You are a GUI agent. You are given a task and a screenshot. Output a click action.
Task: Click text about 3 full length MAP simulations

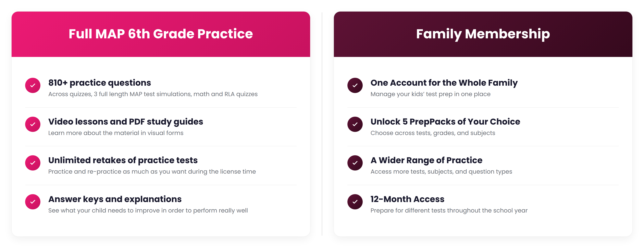pyautogui.click(x=153, y=94)
